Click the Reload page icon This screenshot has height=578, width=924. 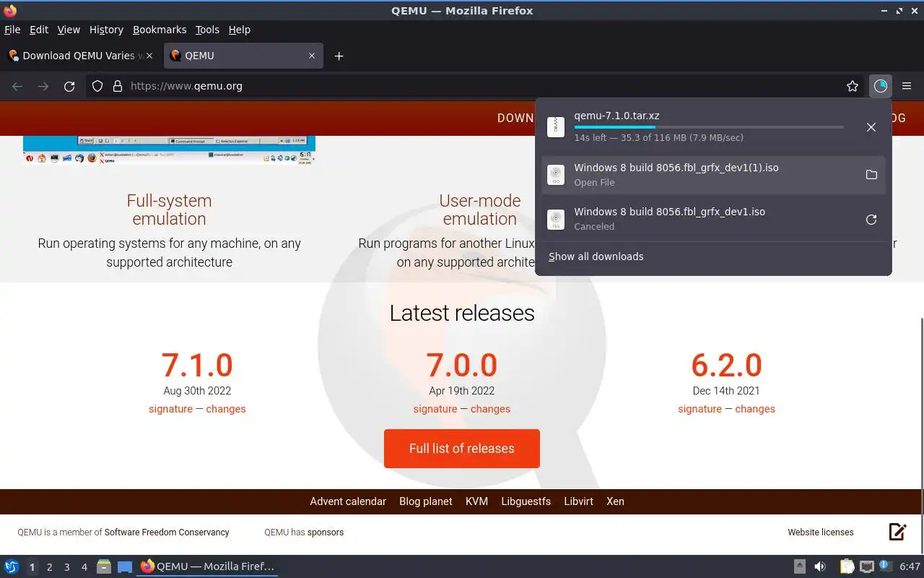tap(69, 87)
